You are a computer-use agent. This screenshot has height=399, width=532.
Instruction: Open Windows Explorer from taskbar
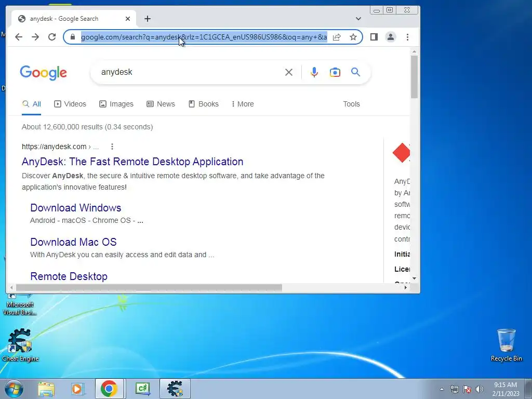coord(46,389)
